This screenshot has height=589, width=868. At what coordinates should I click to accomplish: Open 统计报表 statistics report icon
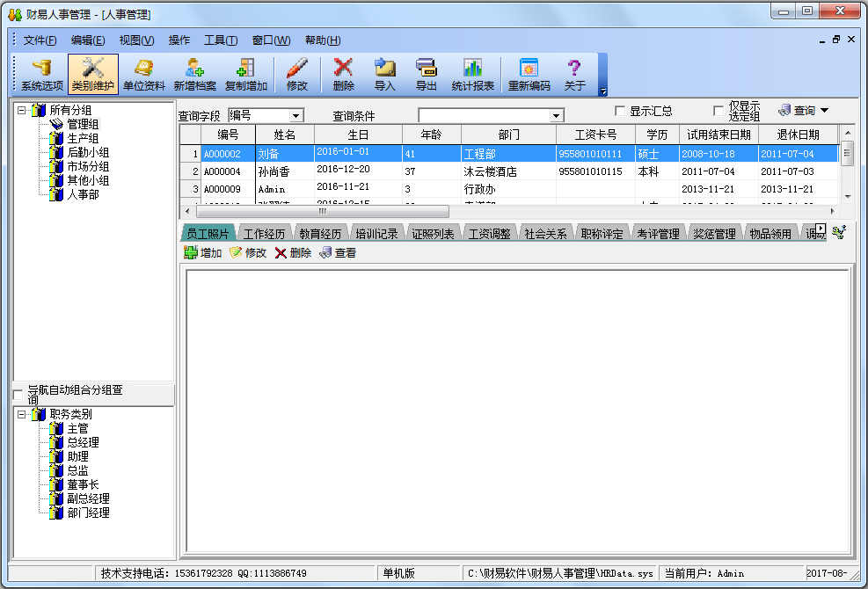[x=473, y=75]
